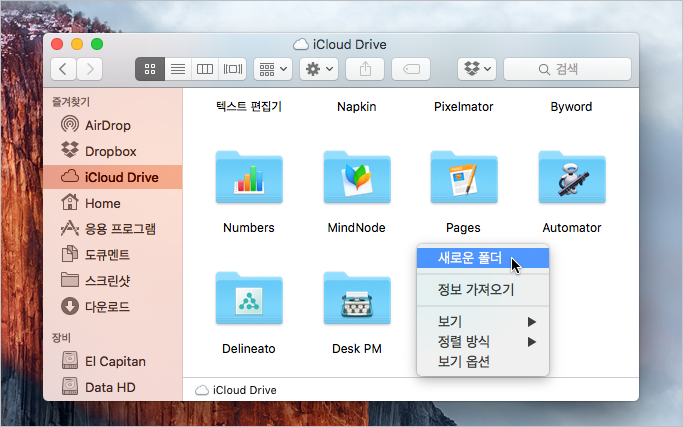The height and width of the screenshot is (427, 683).
Task: Select the Delineato folder icon
Action: [249, 298]
